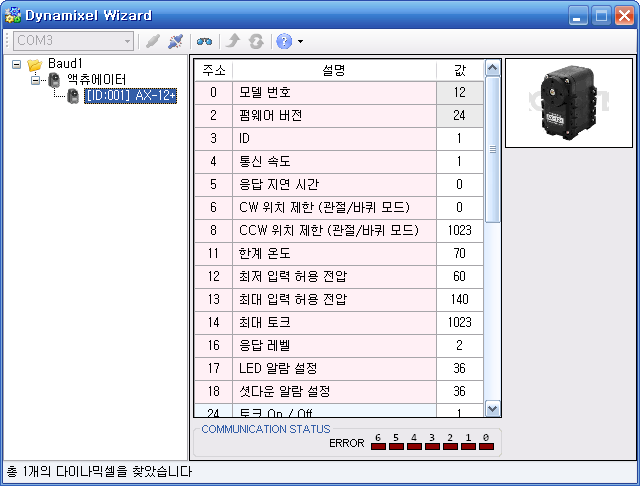
Task: Expand the help button dropdown arrow
Action: point(300,41)
